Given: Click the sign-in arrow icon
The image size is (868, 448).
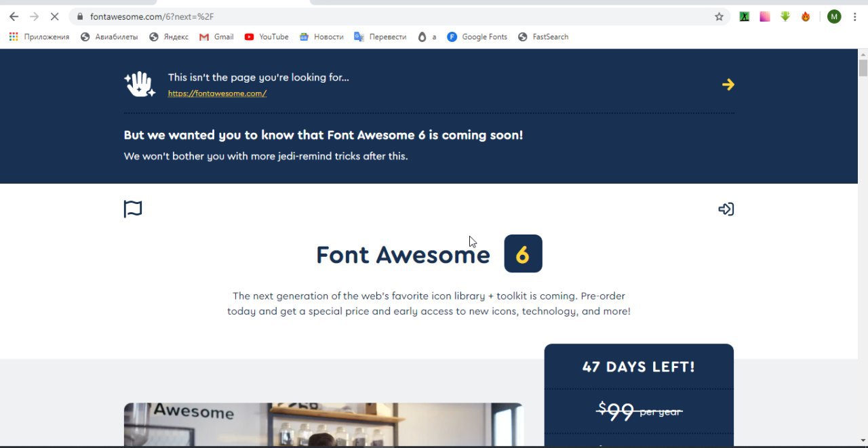Looking at the screenshot, I should 726,209.
